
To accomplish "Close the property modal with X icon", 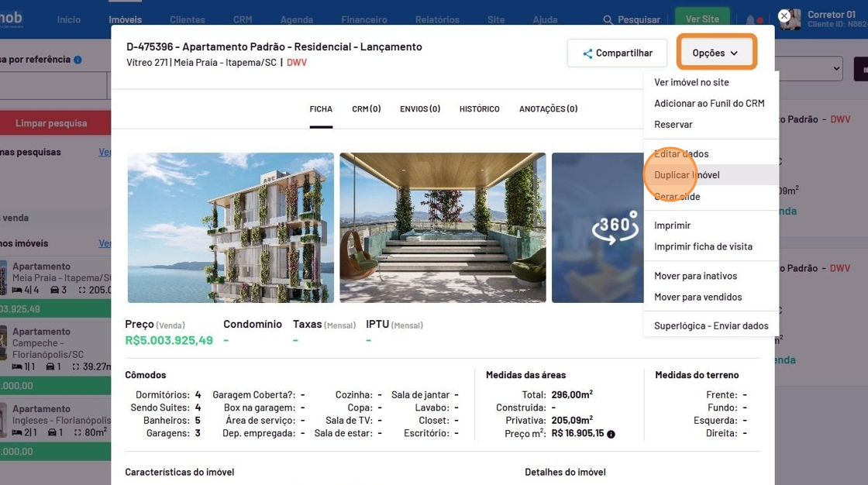I will coord(784,15).
